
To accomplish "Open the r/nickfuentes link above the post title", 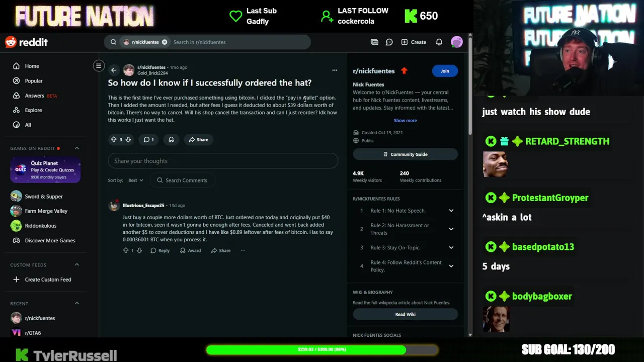I will tap(151, 67).
